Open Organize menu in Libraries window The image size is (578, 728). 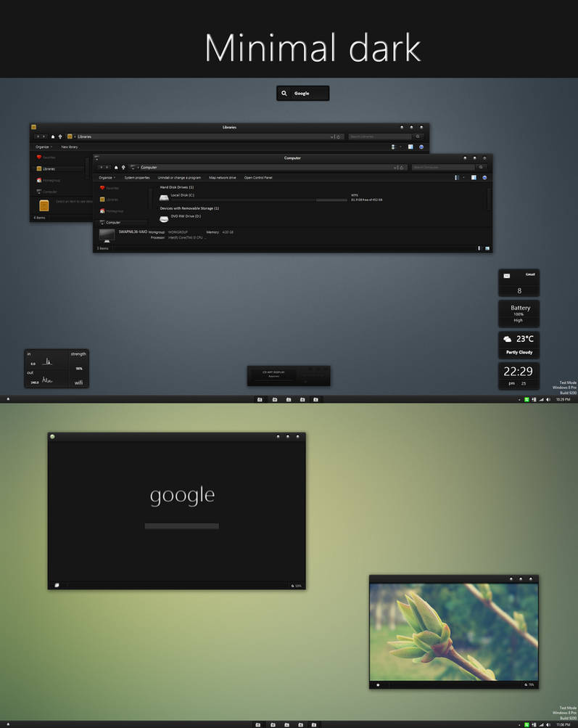coord(44,147)
